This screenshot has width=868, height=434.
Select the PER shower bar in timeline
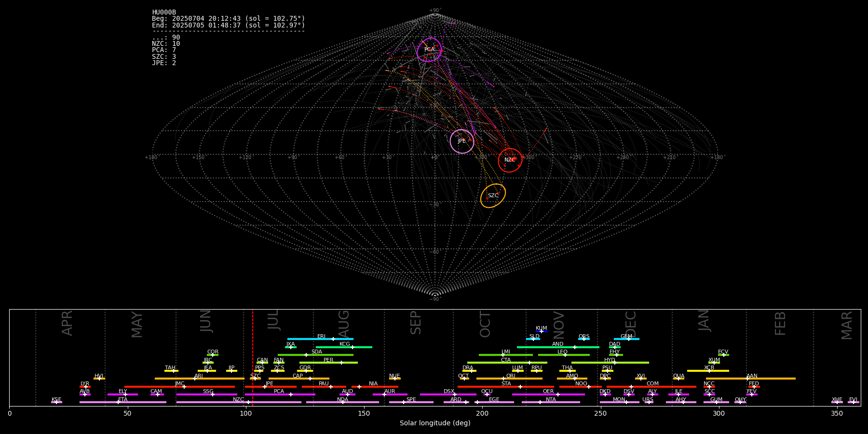pos(328,363)
